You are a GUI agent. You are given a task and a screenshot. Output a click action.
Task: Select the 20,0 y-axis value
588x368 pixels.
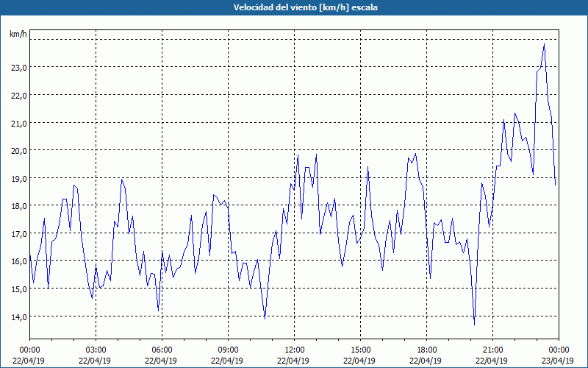click(x=19, y=151)
